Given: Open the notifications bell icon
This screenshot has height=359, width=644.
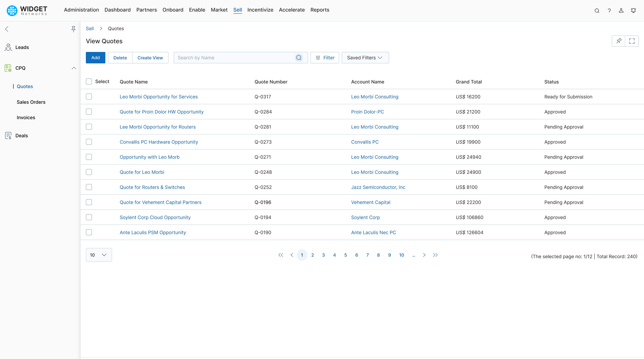Looking at the screenshot, I should pos(633,11).
